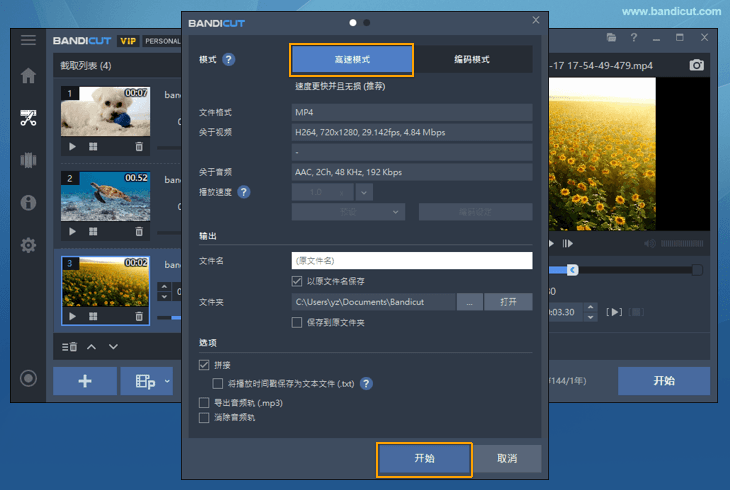Open file folder icon in Bandicut title bar
This screenshot has height=490, width=730.
(x=611, y=38)
